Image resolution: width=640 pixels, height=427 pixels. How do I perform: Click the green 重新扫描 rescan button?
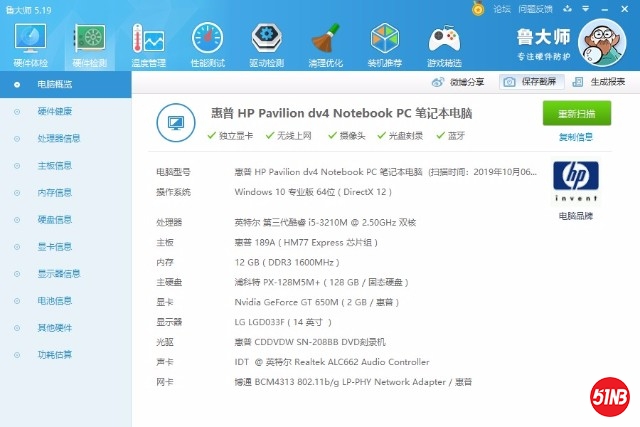coord(576,113)
